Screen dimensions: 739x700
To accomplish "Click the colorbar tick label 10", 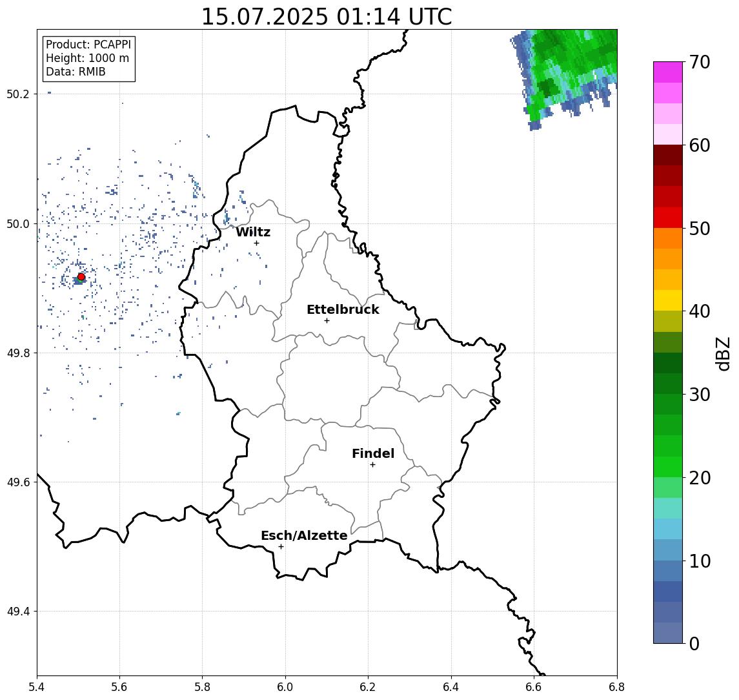I will [700, 561].
